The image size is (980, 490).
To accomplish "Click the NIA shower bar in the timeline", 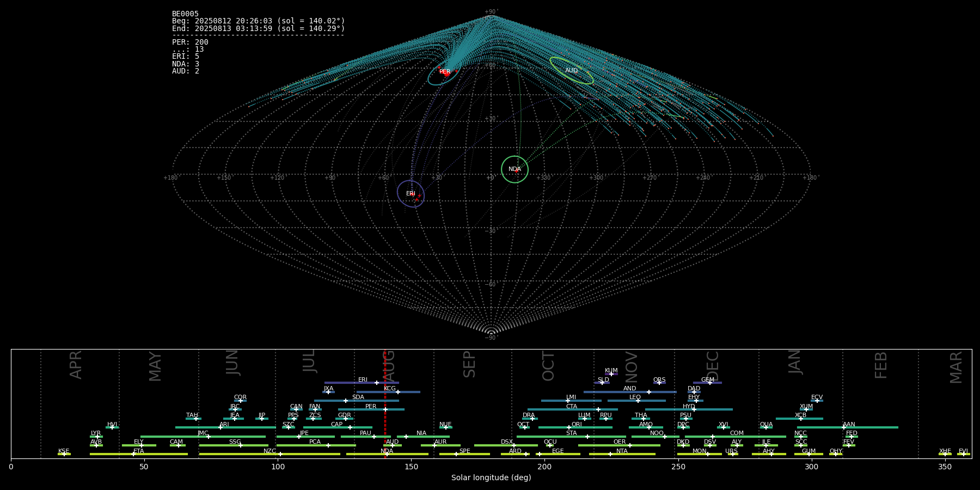I will pyautogui.click(x=423, y=437).
